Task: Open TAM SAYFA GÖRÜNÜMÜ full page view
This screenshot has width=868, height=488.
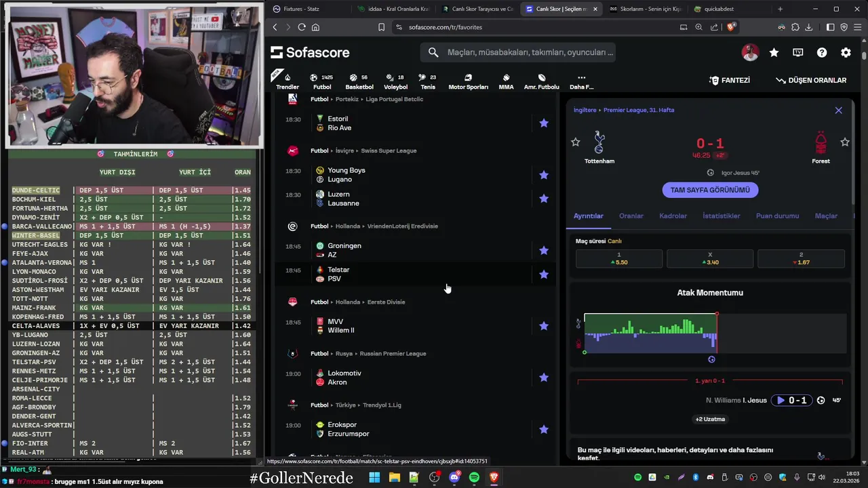Action: tap(710, 190)
